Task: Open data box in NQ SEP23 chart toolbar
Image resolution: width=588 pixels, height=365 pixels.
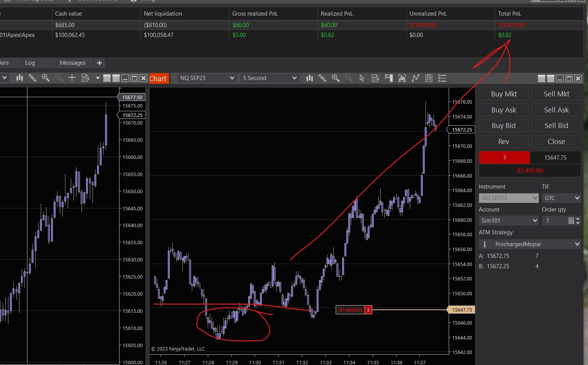Action: [375, 78]
